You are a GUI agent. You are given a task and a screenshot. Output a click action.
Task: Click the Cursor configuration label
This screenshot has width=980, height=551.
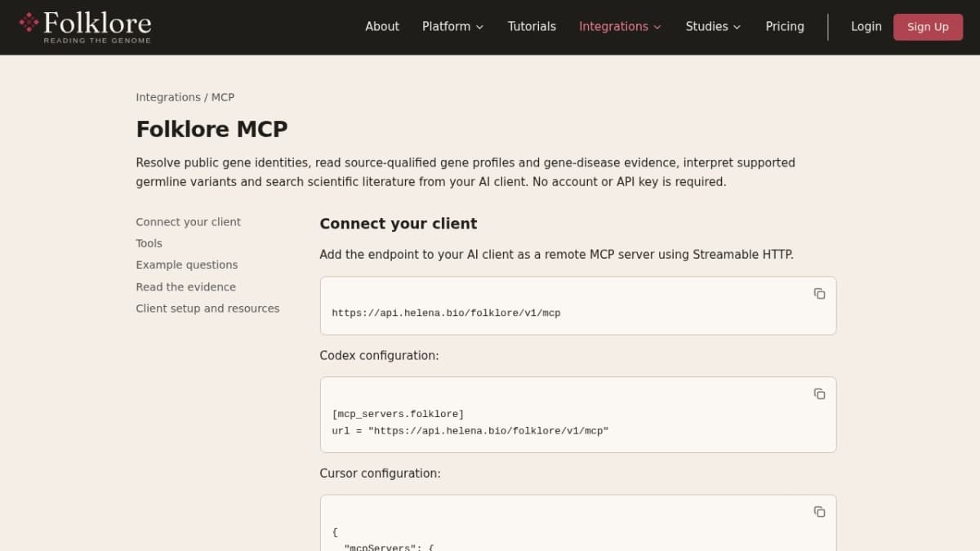tap(380, 473)
